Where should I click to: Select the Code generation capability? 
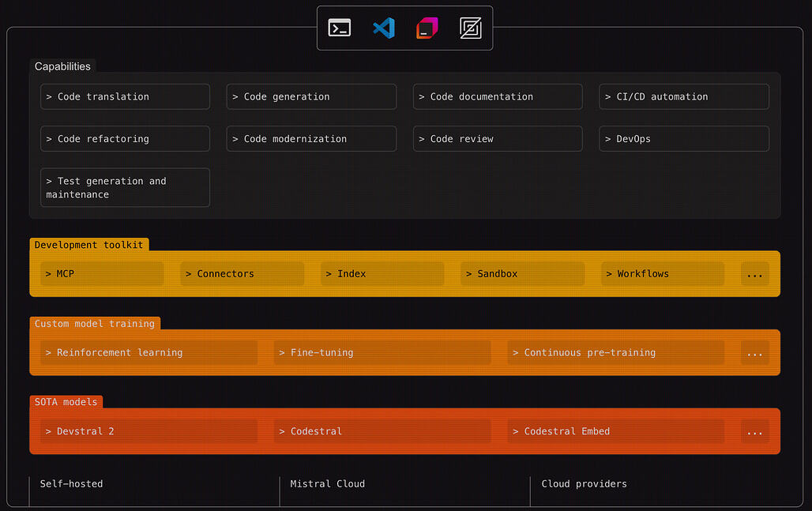(311, 97)
